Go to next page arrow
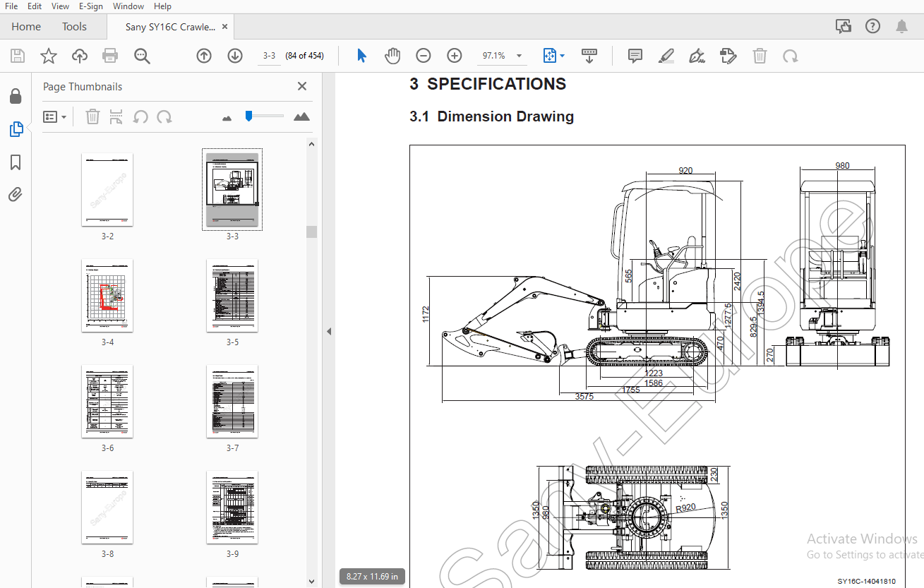 [235, 56]
